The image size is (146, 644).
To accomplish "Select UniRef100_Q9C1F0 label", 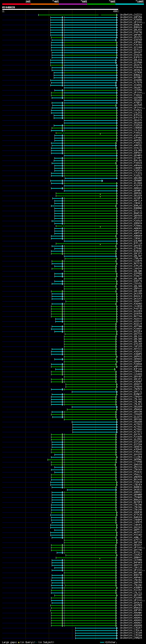I will click(131, 254).
